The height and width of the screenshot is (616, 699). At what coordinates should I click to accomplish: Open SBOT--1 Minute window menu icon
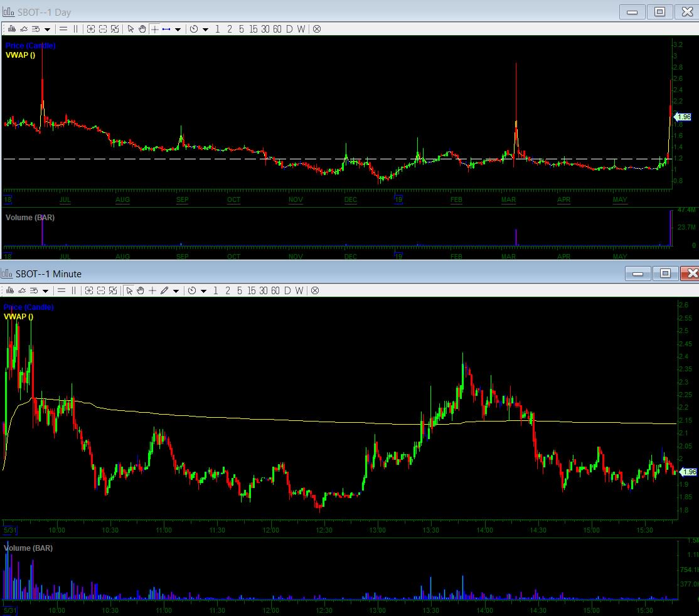7,273
